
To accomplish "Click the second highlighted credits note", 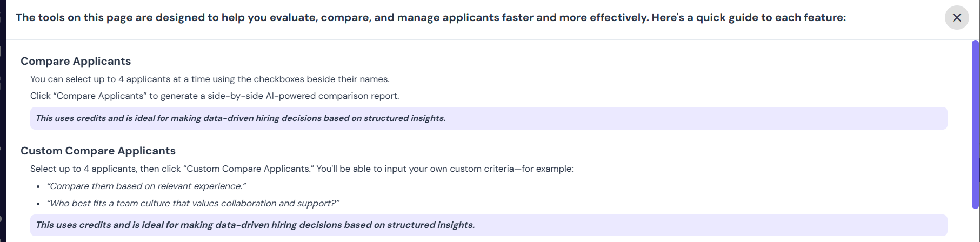I will coord(489,225).
